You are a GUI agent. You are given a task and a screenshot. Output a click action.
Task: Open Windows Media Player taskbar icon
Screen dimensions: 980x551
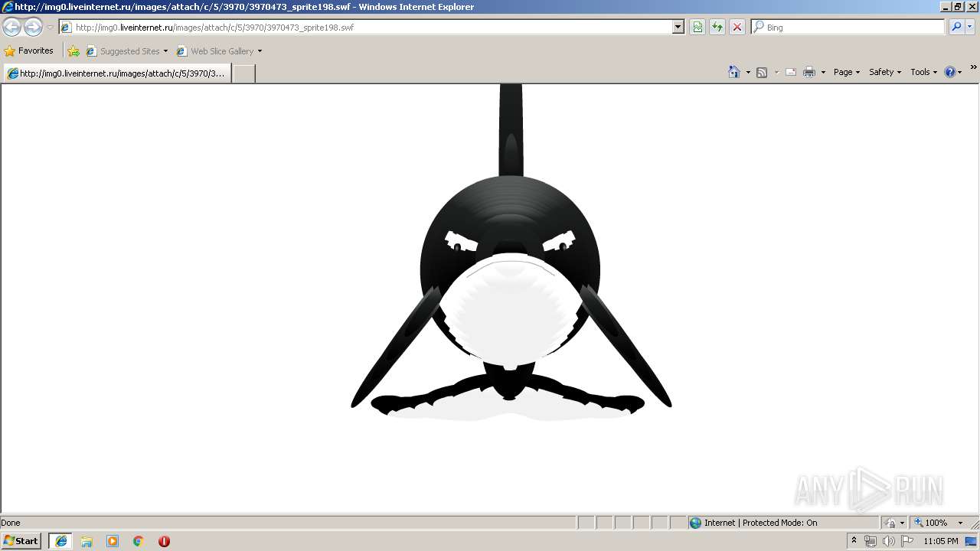(x=113, y=541)
